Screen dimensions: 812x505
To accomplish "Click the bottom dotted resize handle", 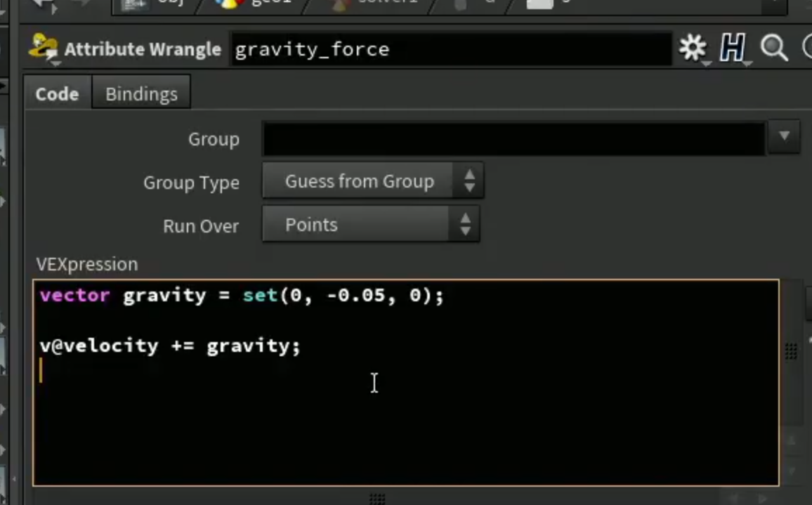I will pos(377,499).
